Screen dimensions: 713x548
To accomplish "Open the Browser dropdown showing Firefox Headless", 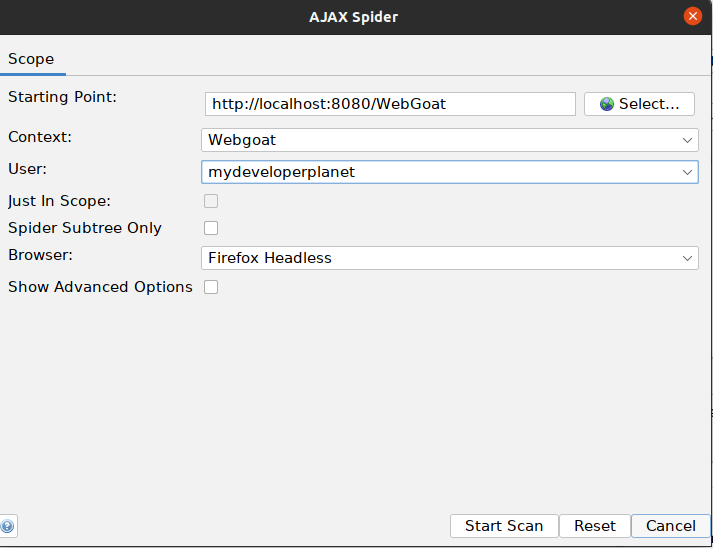I will (449, 258).
